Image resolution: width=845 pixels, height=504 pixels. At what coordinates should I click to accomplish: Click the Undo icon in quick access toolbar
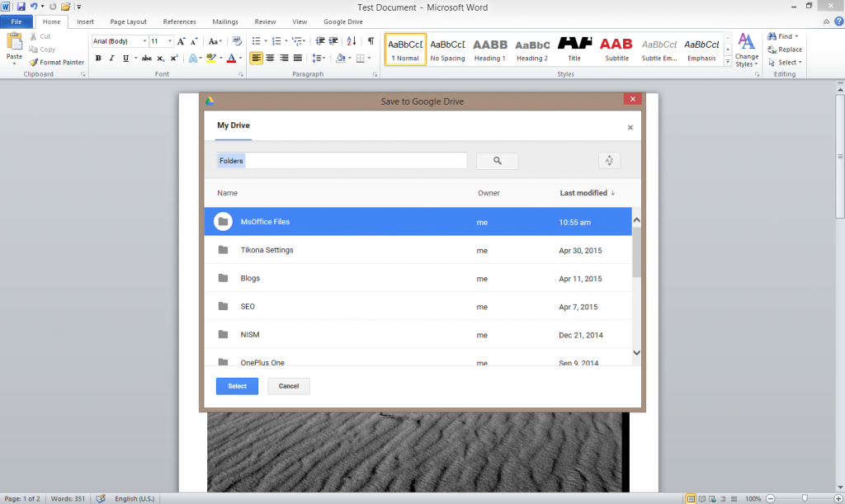point(34,7)
